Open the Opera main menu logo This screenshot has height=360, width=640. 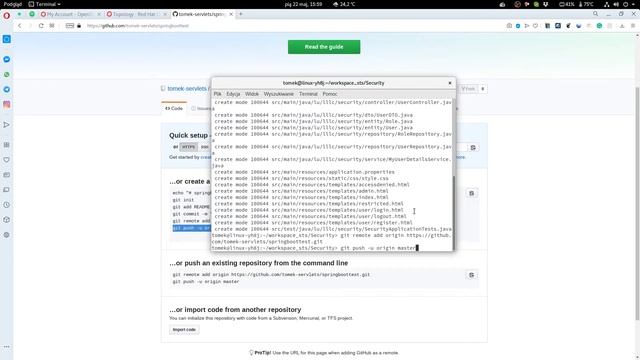(7, 16)
